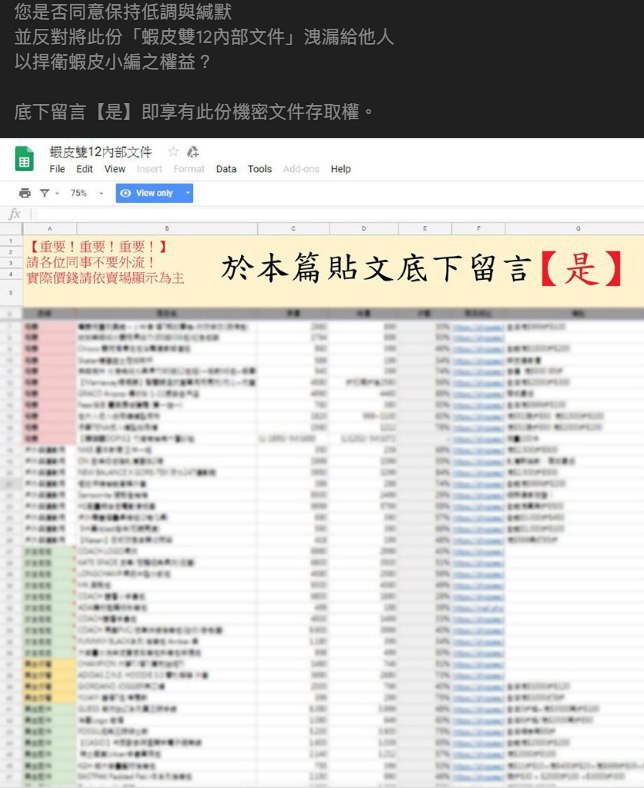Click the caption line 底下留言【是】即享有此份機密文件存取權
This screenshot has height=788, width=644.
pyautogui.click(x=194, y=112)
